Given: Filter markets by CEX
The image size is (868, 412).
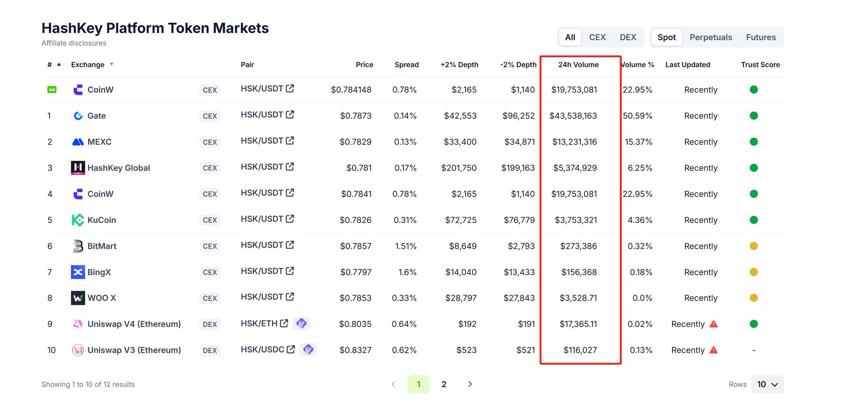Looking at the screenshot, I should coord(597,37).
